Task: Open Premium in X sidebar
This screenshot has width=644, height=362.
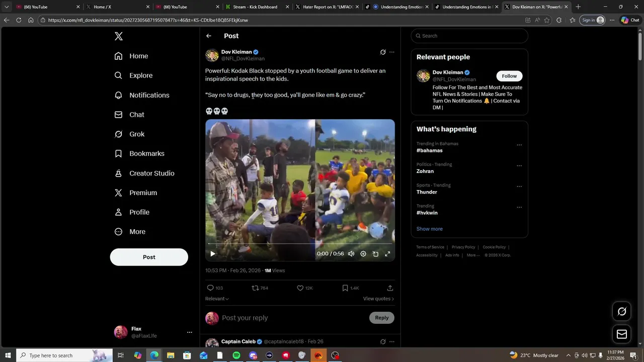Action: click(x=136, y=193)
